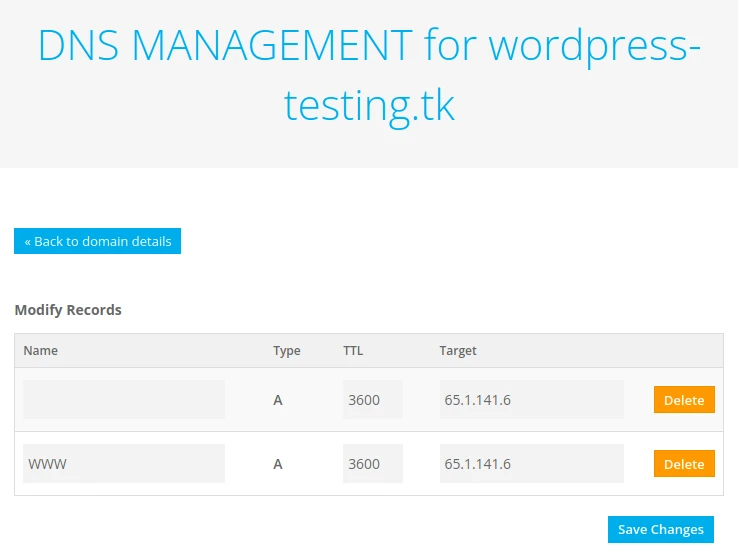Delete the WWW record

click(x=684, y=464)
